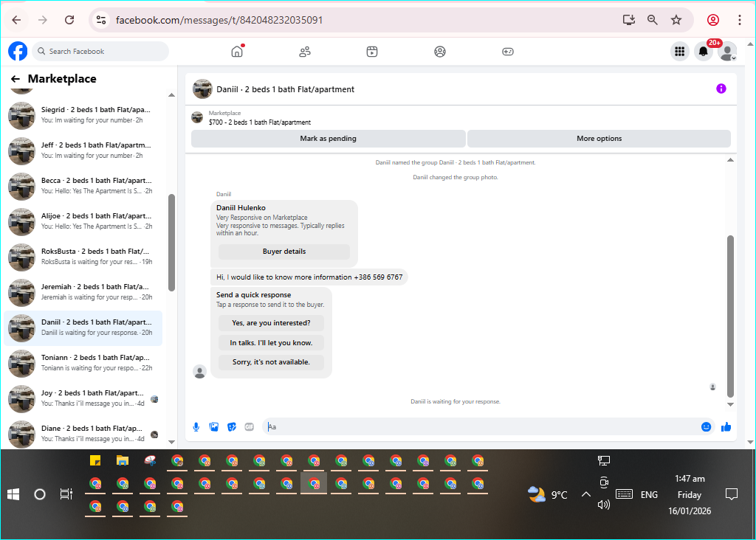Send 'Yes, are you interested?' quick response
Screen dimensions: 756x540
coord(271,323)
